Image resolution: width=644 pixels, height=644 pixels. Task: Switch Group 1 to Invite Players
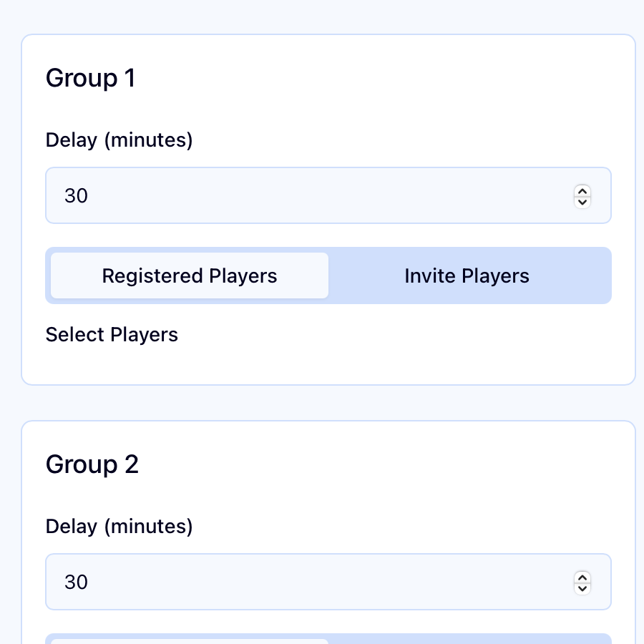(467, 275)
